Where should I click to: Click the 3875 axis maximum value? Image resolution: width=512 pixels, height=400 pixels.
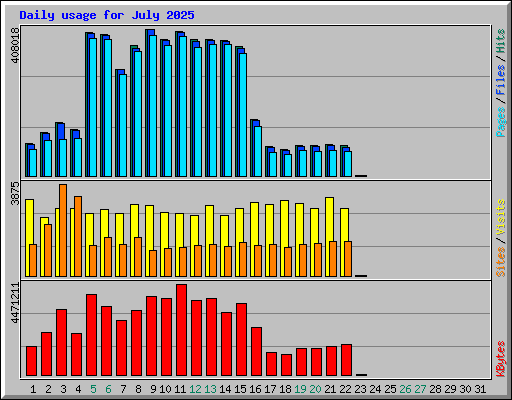pyautogui.click(x=15, y=193)
